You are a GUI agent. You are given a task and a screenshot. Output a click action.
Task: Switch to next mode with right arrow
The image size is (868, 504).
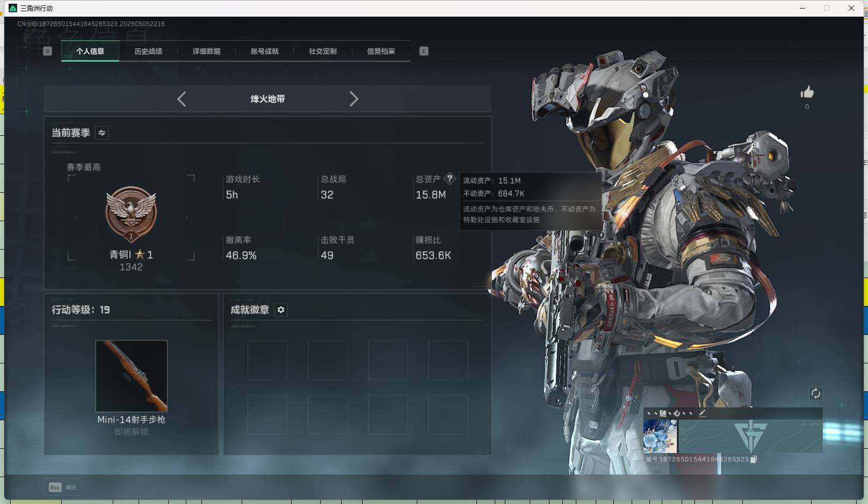pos(353,99)
